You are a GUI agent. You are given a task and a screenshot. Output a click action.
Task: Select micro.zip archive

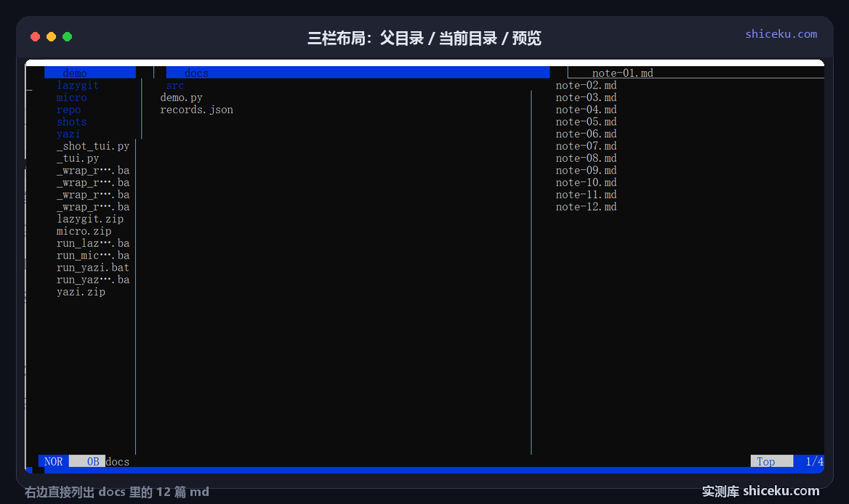tap(84, 232)
